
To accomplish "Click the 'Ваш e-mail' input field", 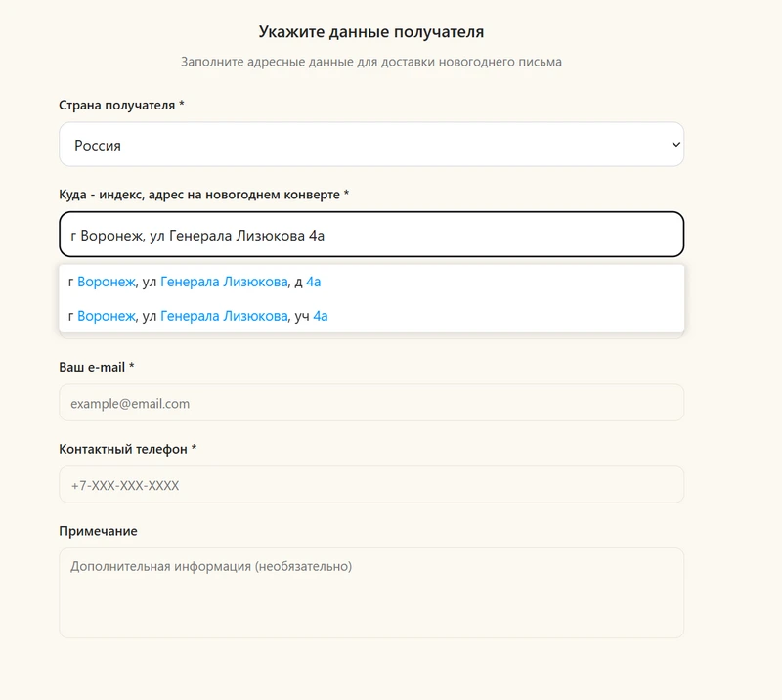I will point(371,403).
